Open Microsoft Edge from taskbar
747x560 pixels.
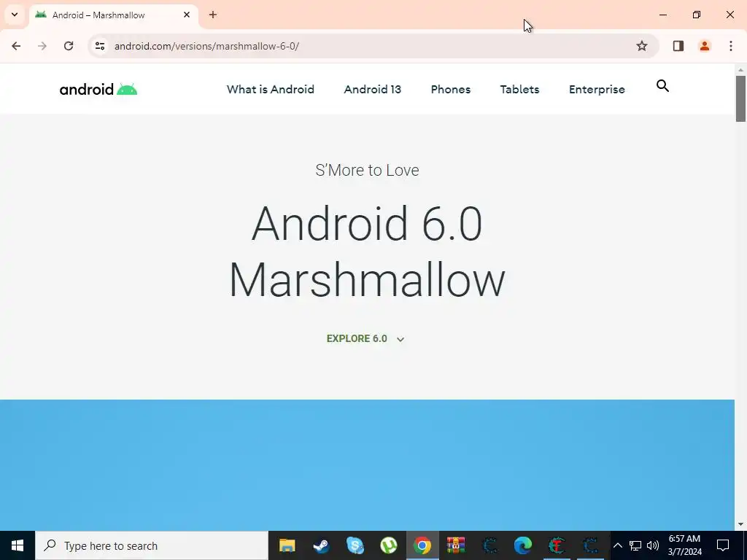click(x=523, y=545)
